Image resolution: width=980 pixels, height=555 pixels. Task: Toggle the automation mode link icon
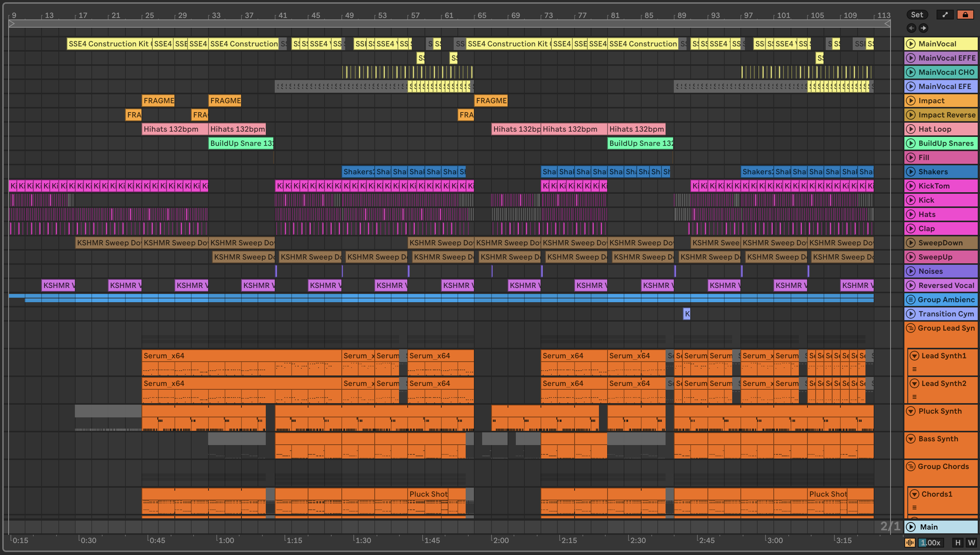945,15
